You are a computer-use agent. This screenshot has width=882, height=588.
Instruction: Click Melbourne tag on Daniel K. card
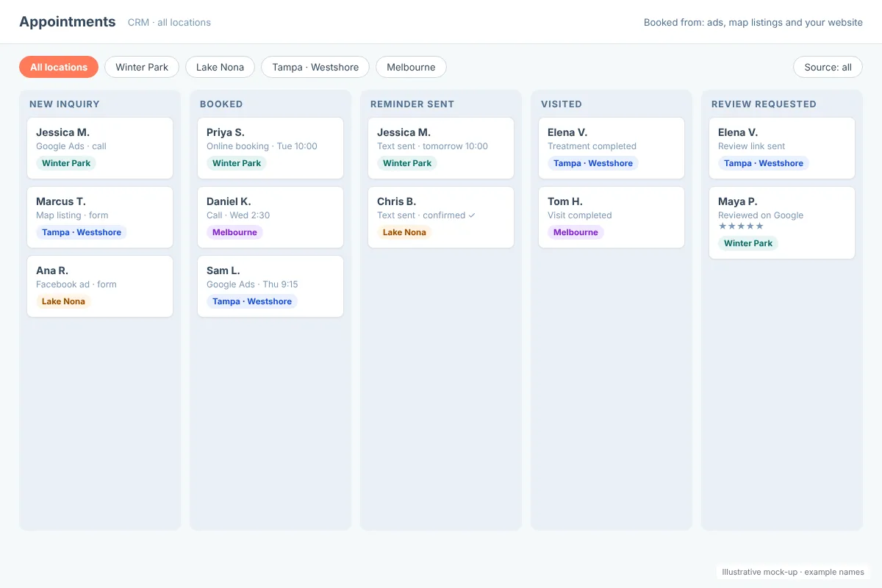(234, 232)
